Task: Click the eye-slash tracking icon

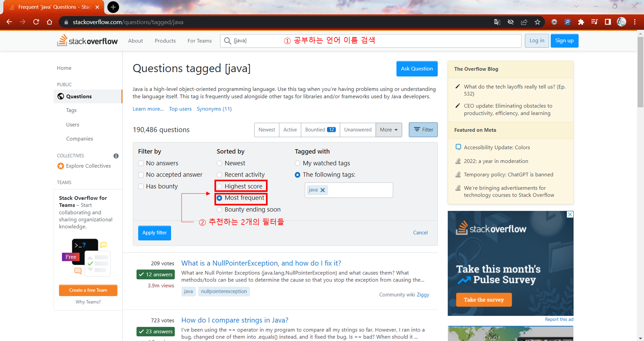Action: [511, 22]
